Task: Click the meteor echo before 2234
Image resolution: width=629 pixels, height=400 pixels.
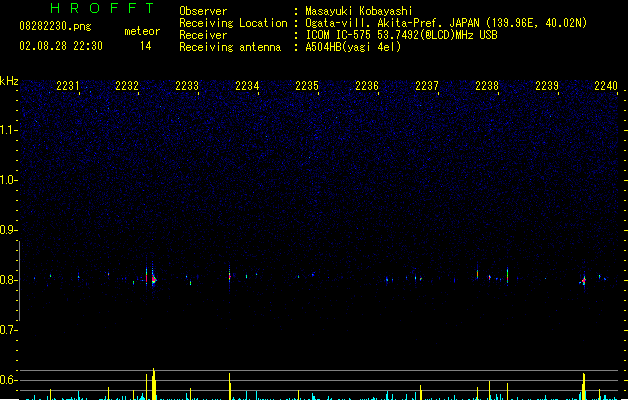Action: [x=229, y=276]
